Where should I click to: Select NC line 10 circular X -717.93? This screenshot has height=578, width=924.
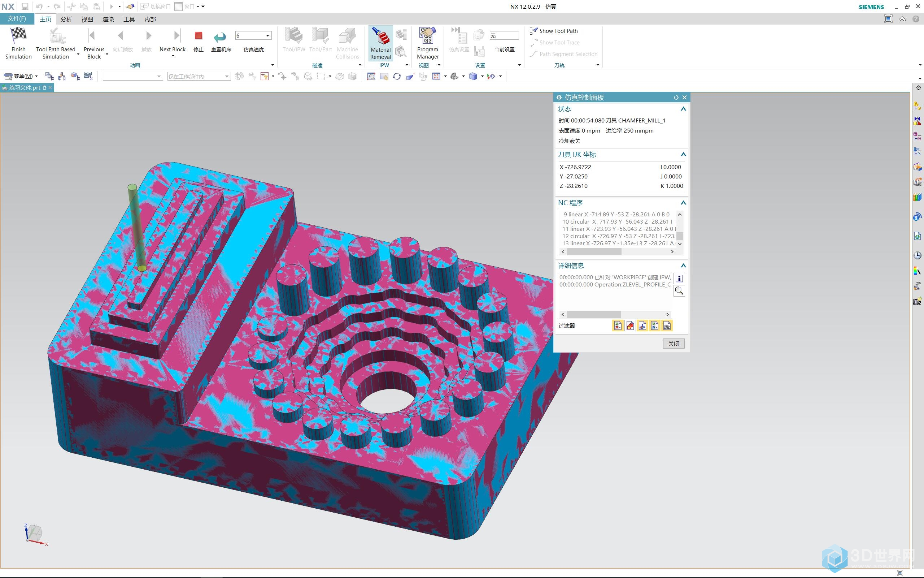coord(618,221)
